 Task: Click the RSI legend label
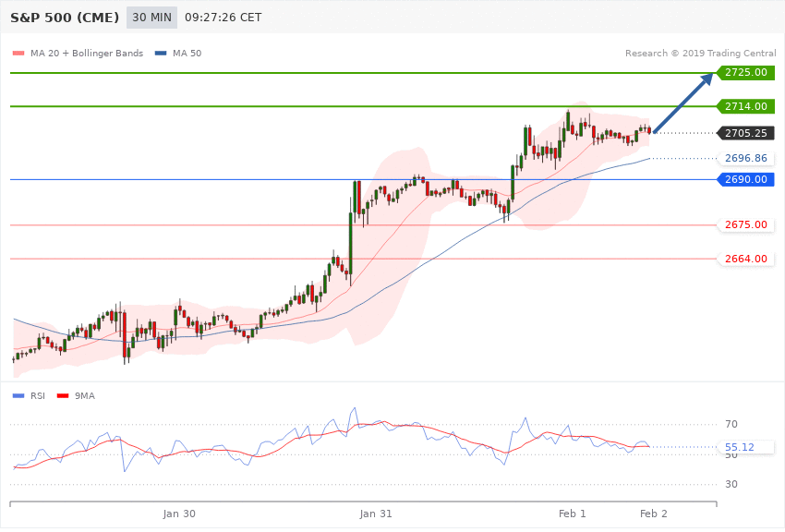pyautogui.click(x=38, y=396)
